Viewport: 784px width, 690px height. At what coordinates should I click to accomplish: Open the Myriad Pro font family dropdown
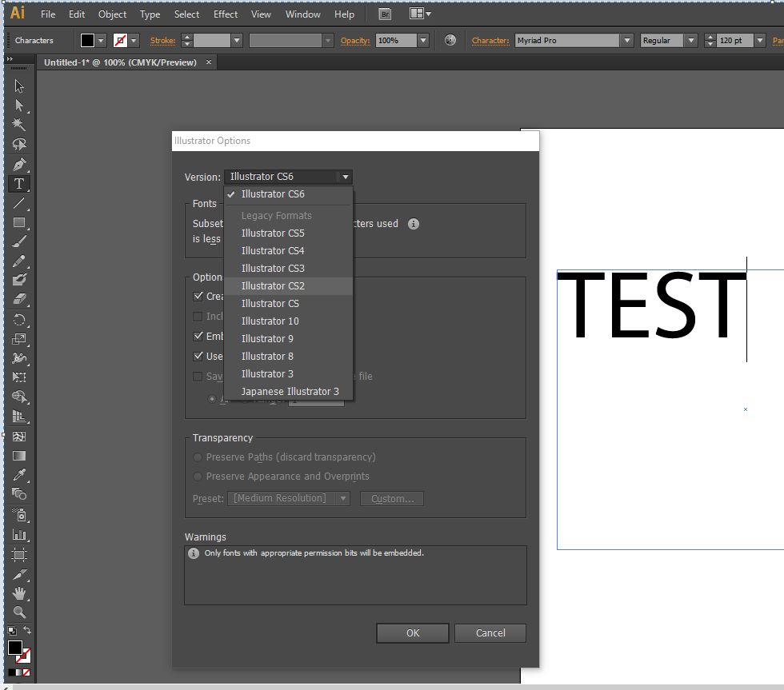(627, 41)
